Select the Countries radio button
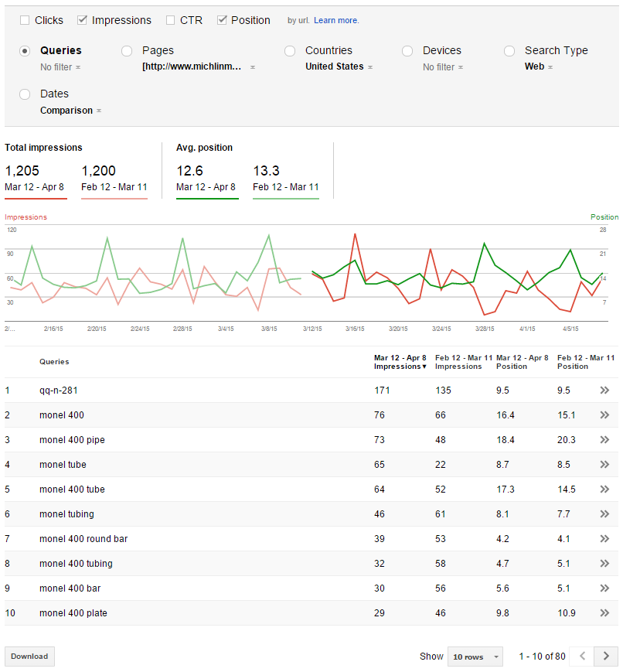The height and width of the screenshot is (672, 623). click(290, 51)
